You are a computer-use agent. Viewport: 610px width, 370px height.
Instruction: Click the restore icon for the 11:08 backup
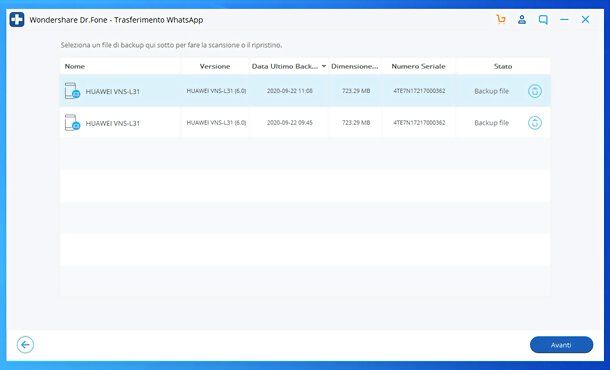click(x=535, y=91)
